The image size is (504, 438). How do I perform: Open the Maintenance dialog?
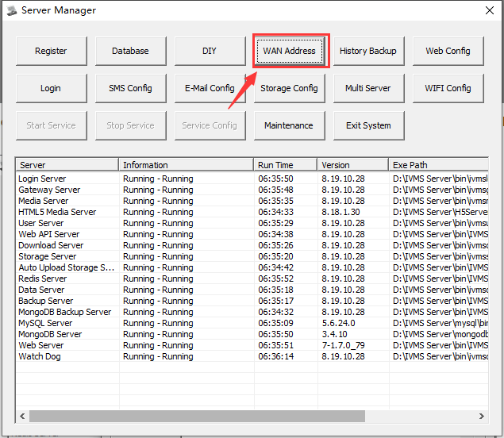[x=290, y=125]
